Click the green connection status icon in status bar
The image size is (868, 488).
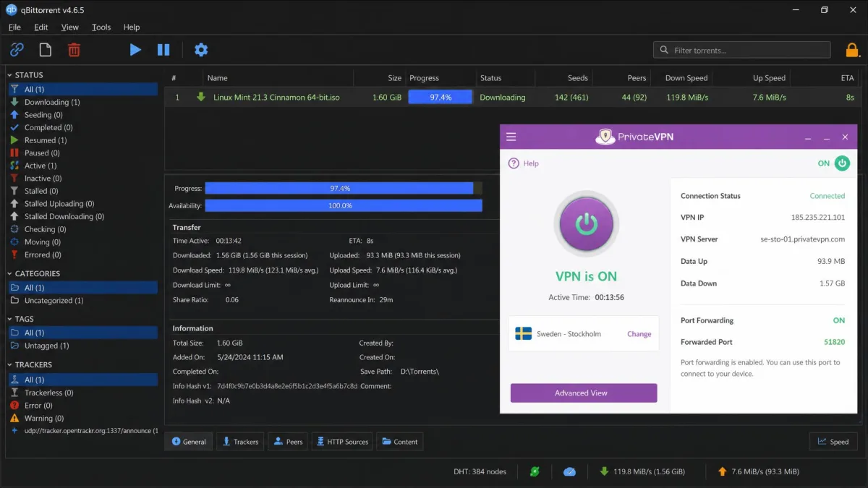pyautogui.click(x=535, y=471)
